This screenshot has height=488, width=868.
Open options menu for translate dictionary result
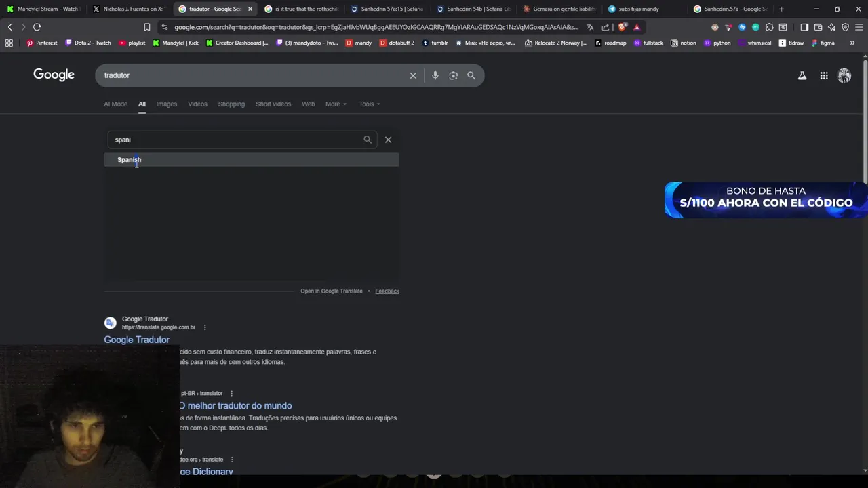(232, 460)
